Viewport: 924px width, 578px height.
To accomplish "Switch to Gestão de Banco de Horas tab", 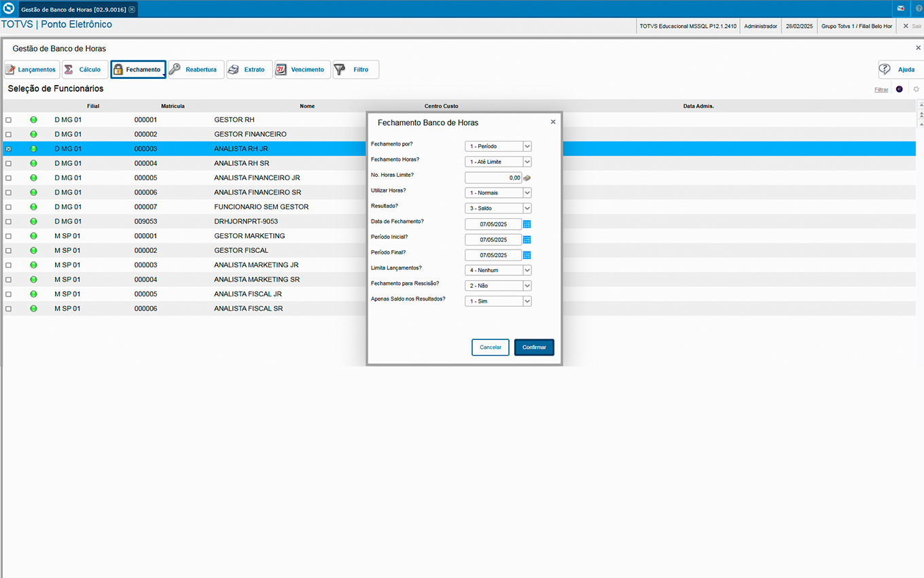I will [x=73, y=10].
